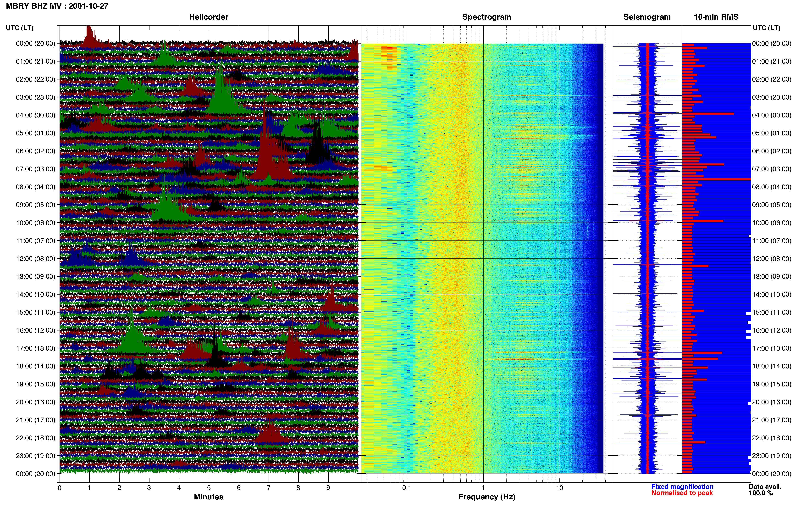The height and width of the screenshot is (508, 812).
Task: Click the right 'UTC (LT)' axis label
Action: (x=766, y=28)
